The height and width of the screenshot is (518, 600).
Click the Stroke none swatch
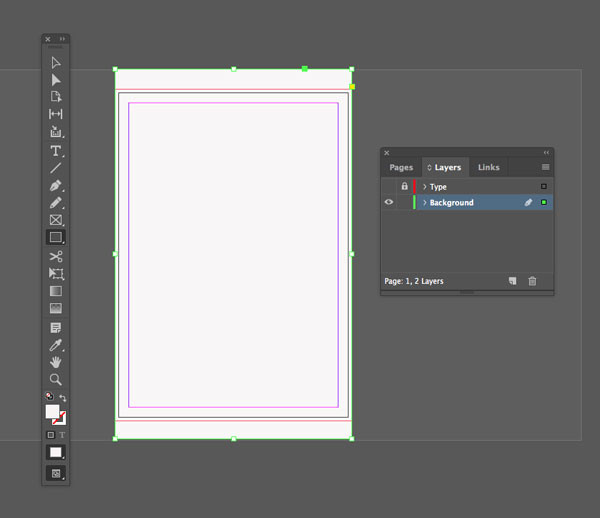point(60,420)
